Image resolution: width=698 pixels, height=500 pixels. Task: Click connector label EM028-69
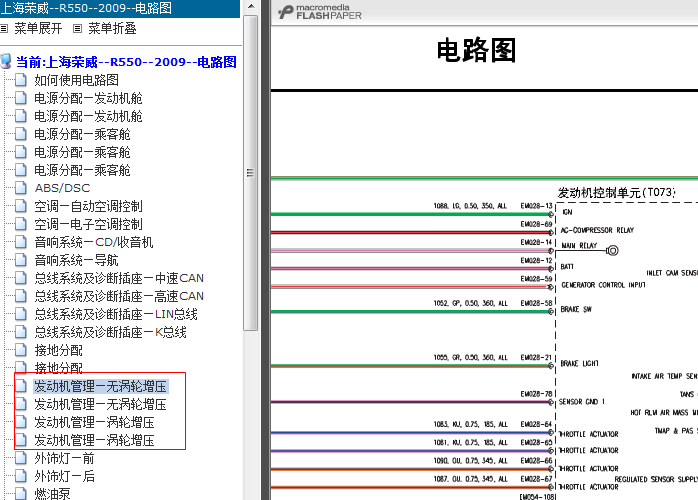(x=536, y=224)
